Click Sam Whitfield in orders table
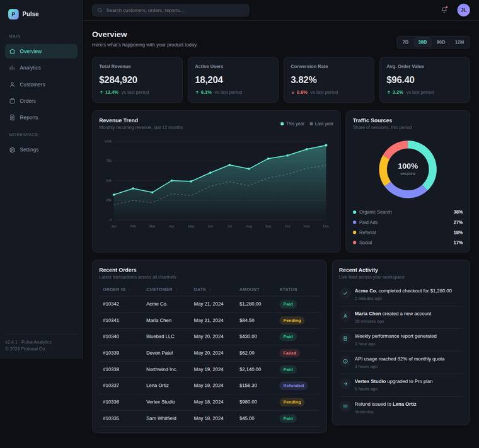Image resolution: width=479 pixels, height=448 pixels. (161, 418)
